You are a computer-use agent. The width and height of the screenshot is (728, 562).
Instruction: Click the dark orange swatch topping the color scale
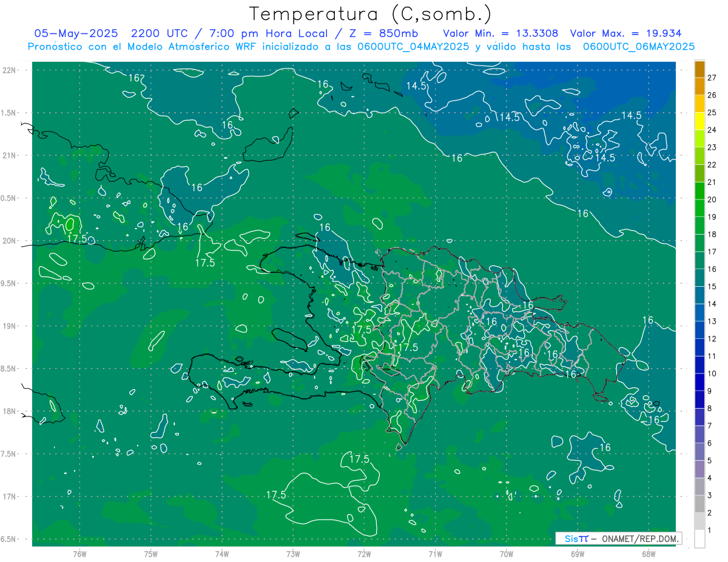699,69
